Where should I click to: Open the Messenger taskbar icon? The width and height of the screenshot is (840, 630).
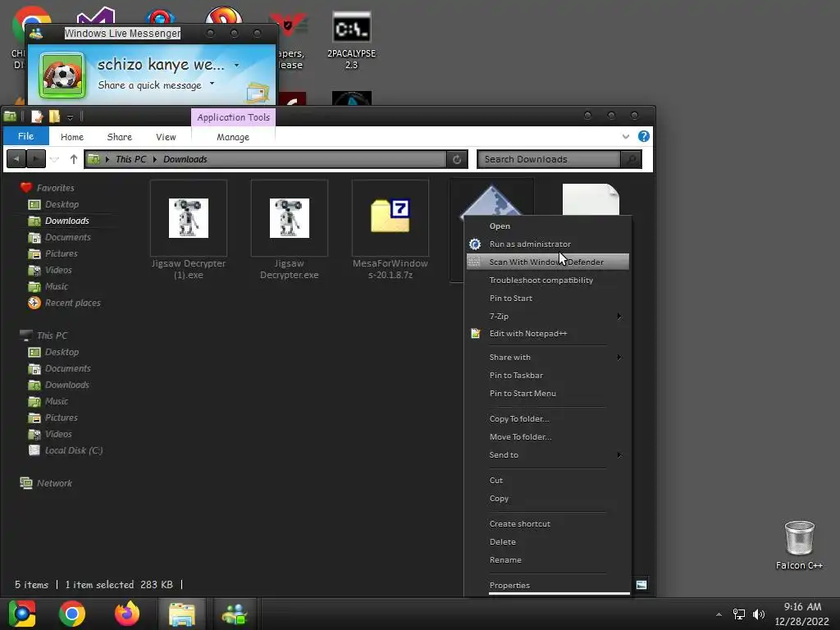(234, 614)
